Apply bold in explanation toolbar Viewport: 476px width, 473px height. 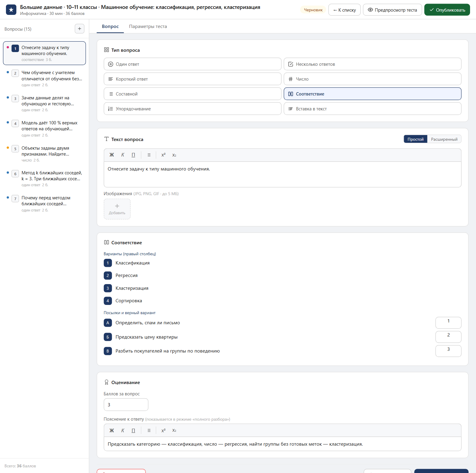tap(112, 430)
